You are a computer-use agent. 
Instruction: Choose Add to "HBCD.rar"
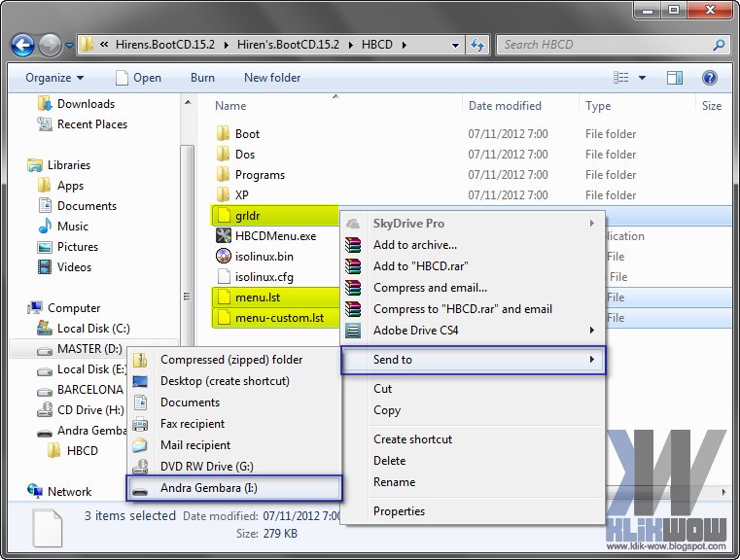(473, 266)
